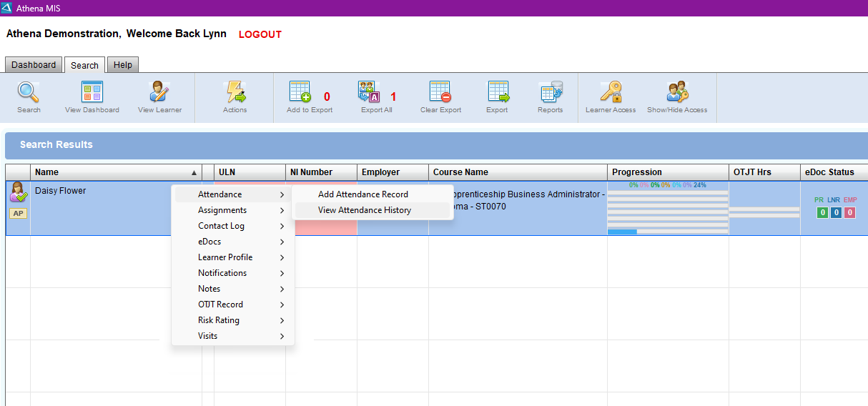868x406 pixels.
Task: Click the red LOGOUT link
Action: point(260,34)
